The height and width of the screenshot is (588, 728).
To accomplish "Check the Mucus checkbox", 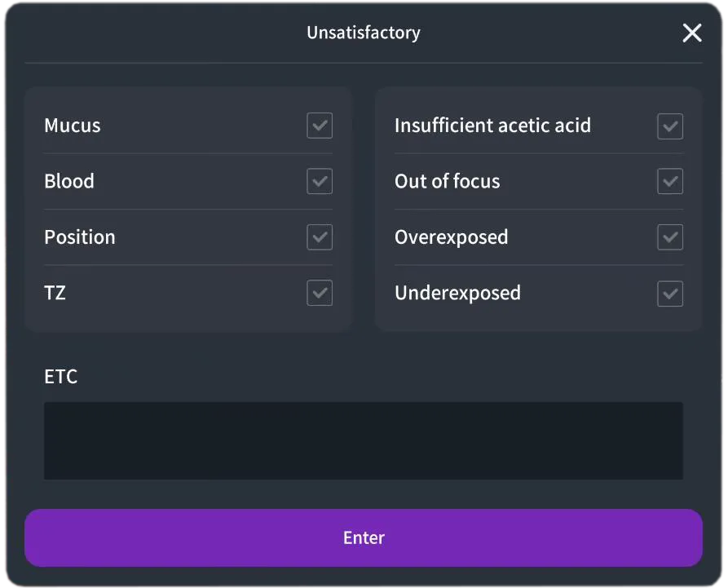I will (x=318, y=126).
